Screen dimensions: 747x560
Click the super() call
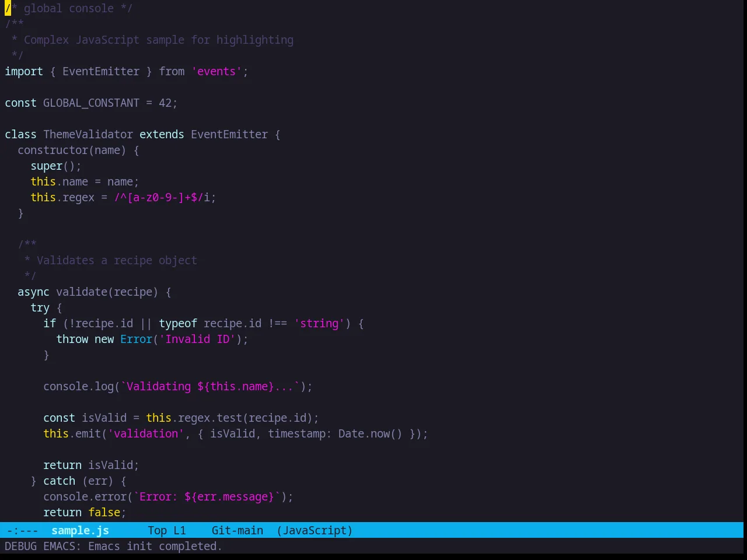(53, 166)
